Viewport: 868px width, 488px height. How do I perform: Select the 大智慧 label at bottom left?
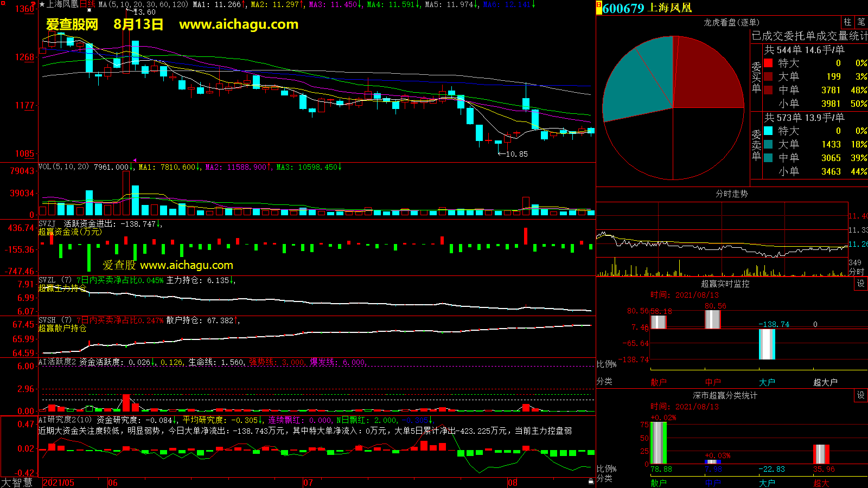tap(17, 483)
